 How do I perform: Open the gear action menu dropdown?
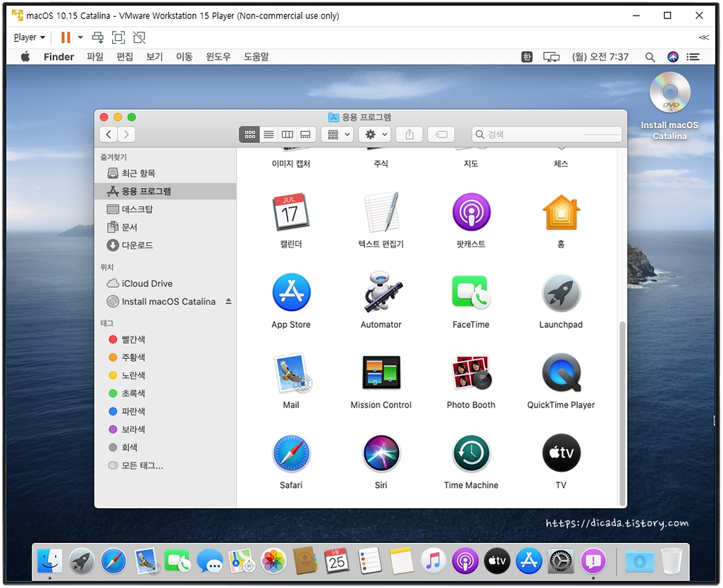coord(375,135)
